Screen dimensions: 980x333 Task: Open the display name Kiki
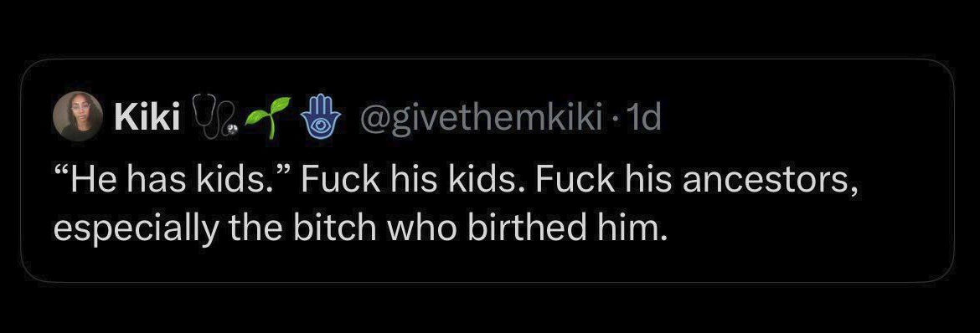pyautogui.click(x=147, y=116)
